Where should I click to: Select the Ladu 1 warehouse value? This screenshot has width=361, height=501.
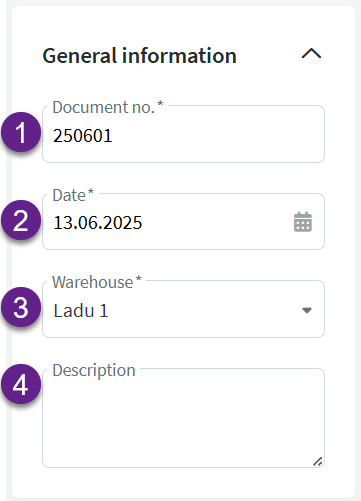81,311
